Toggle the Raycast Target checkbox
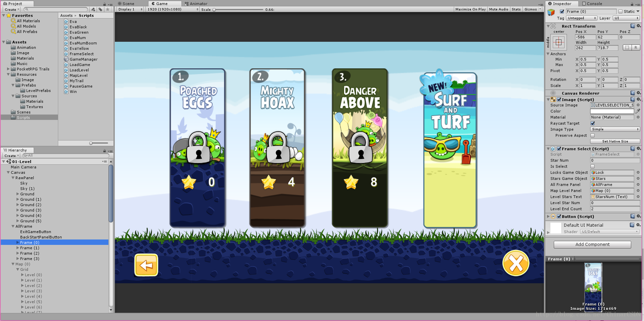 [x=592, y=123]
